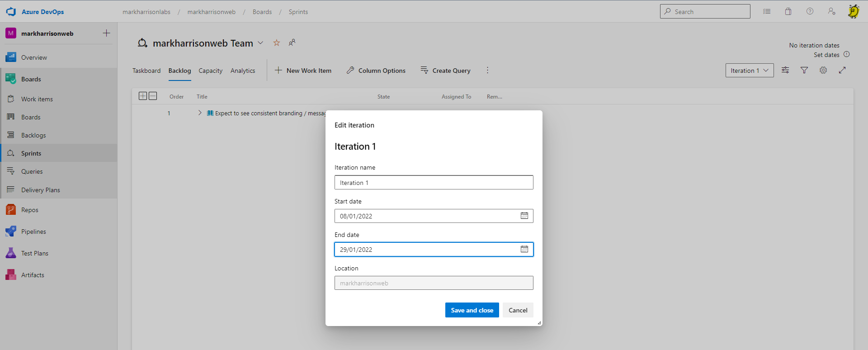Expand all backlog rows with plus icon

tap(143, 96)
